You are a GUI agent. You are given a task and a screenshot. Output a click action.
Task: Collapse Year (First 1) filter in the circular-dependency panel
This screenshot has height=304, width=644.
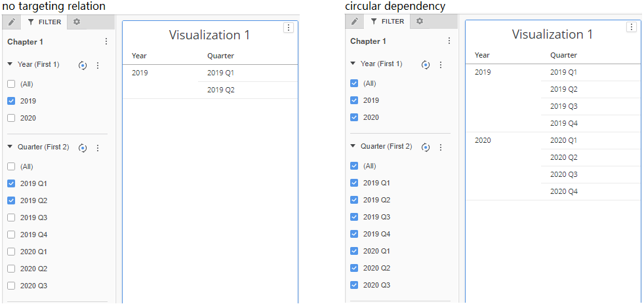[x=353, y=64]
